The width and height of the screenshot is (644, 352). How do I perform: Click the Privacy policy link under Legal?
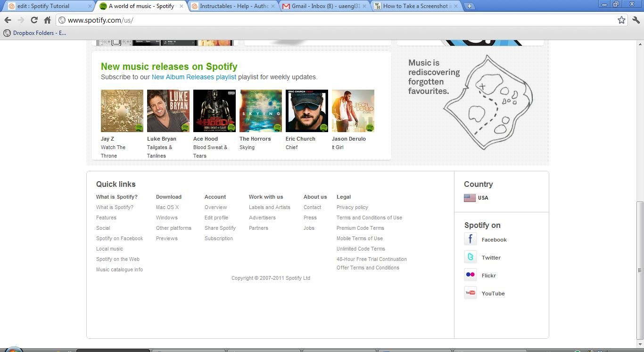click(x=352, y=207)
